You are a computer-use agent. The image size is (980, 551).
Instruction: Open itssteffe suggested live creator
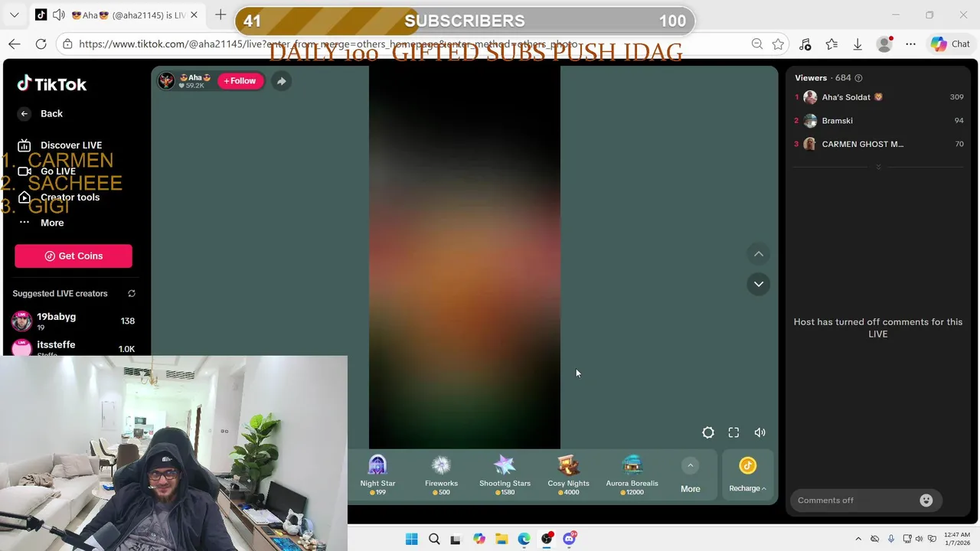(x=73, y=348)
